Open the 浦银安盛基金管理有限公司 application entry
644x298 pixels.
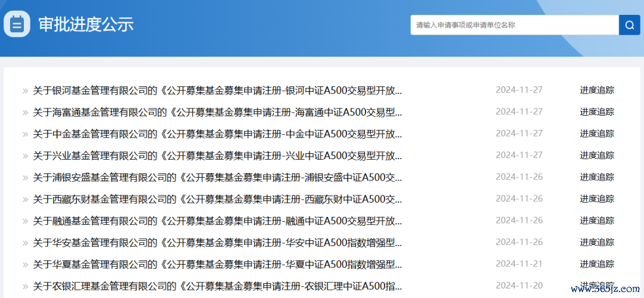(x=217, y=178)
